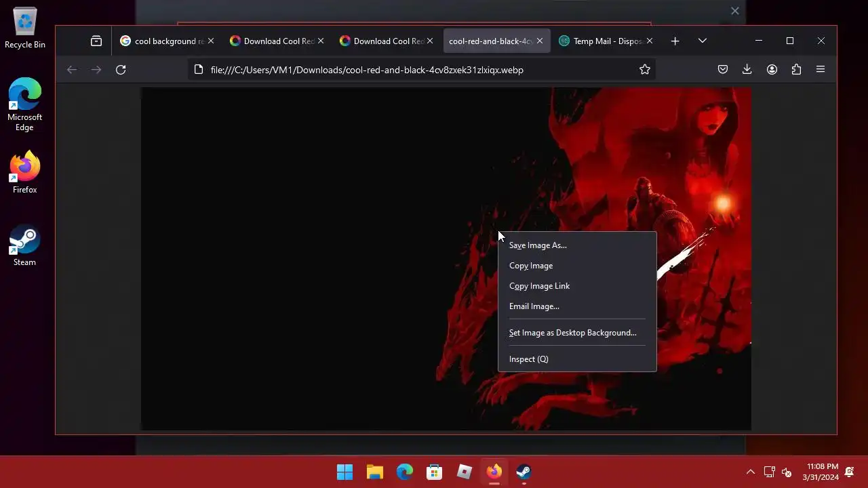Viewport: 868px width, 488px height.
Task: Open the Save to Pocket icon
Action: pos(723,70)
